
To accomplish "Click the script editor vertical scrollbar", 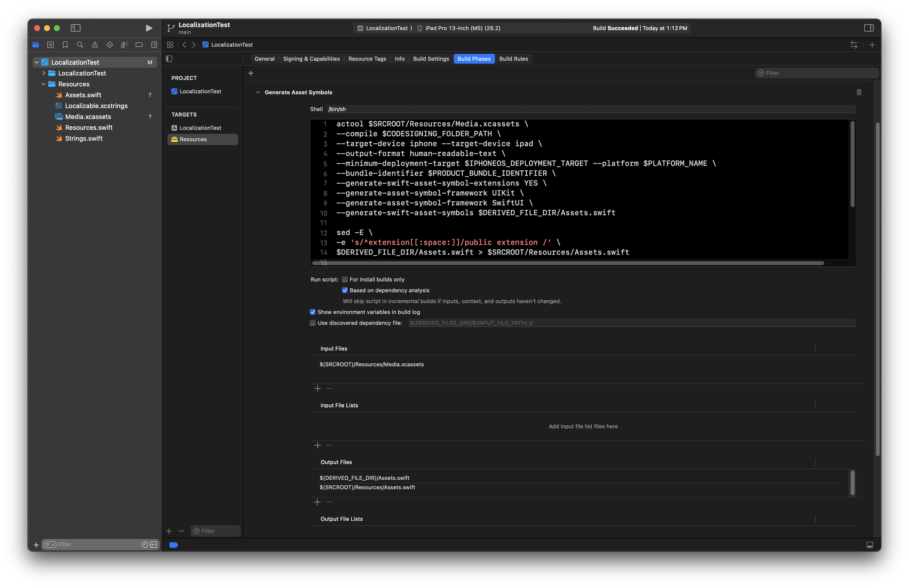I will (x=852, y=164).
